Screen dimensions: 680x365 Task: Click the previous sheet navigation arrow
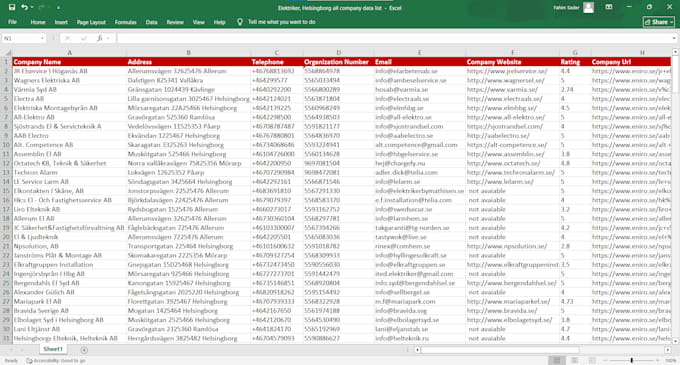click(11, 350)
